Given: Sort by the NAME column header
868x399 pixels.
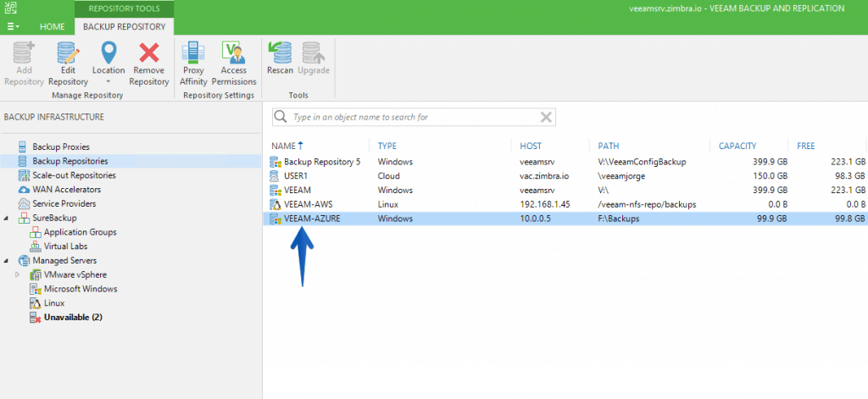Looking at the screenshot, I should pos(283,146).
